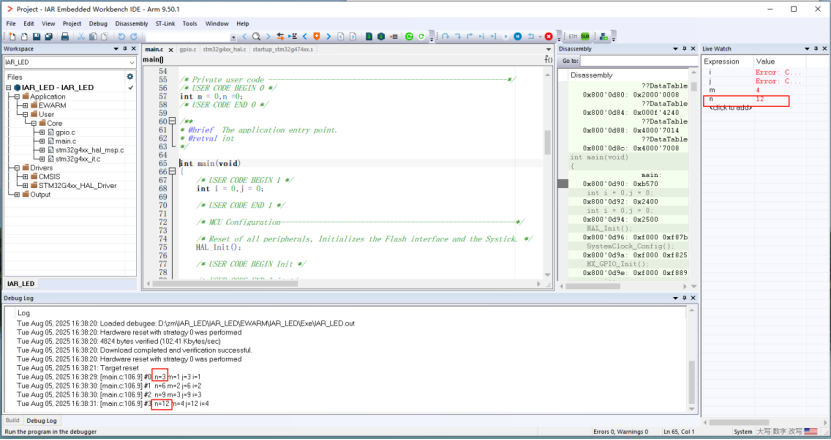Open the Debug menu
Screen dimensions: 831x440
98,24
